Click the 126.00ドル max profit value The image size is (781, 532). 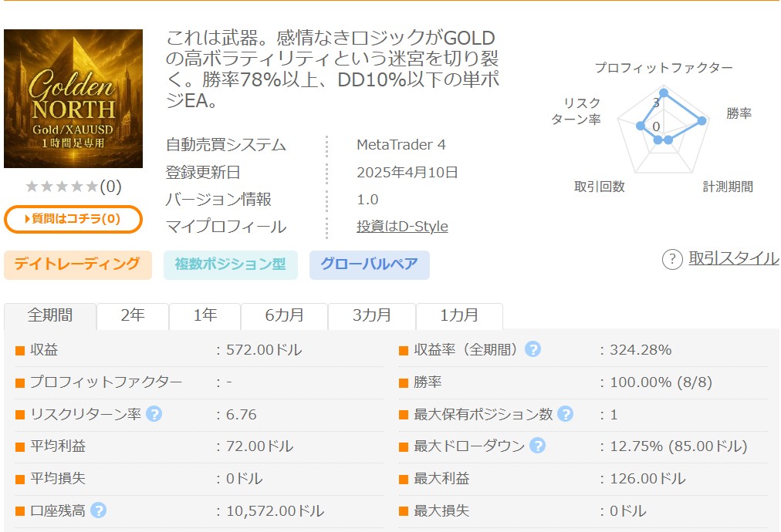647,478
